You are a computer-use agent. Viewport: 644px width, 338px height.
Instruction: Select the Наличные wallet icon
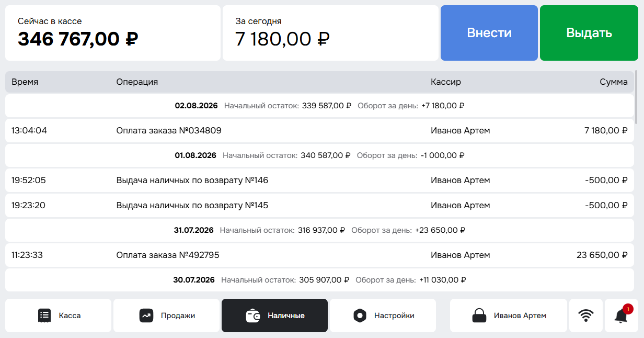[x=254, y=316]
